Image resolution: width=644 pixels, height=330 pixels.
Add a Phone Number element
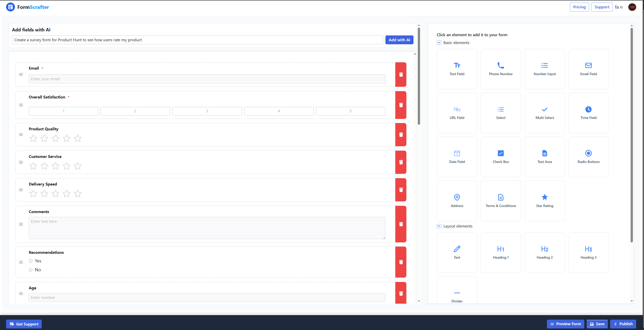click(x=500, y=69)
